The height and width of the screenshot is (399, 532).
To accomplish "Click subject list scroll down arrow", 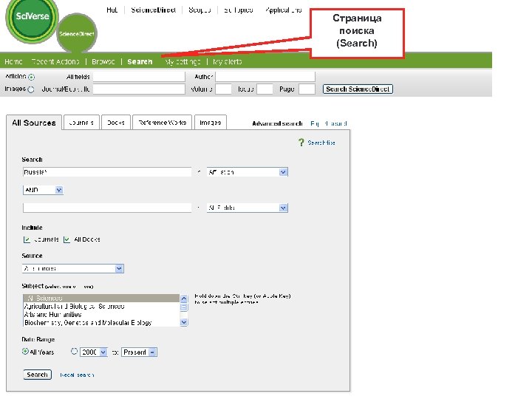I will 183,322.
